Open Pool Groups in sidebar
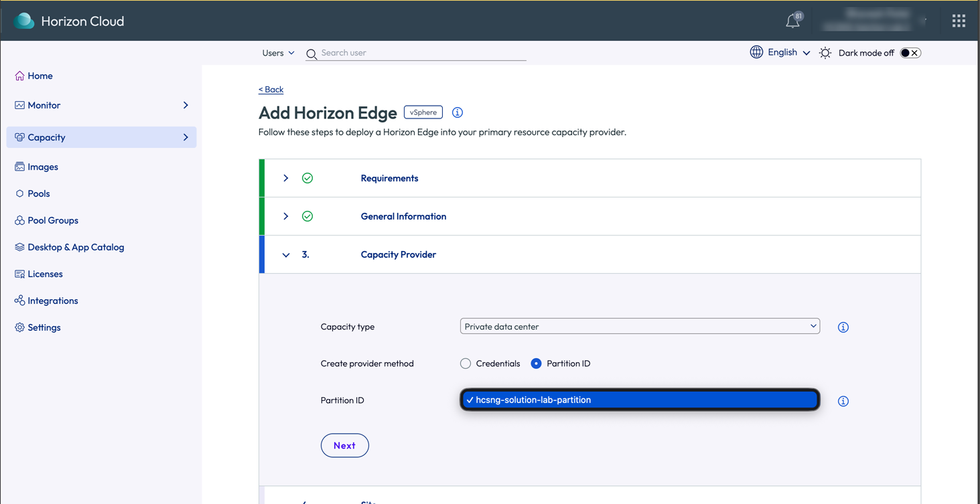Viewport: 980px width, 504px height. tap(53, 220)
